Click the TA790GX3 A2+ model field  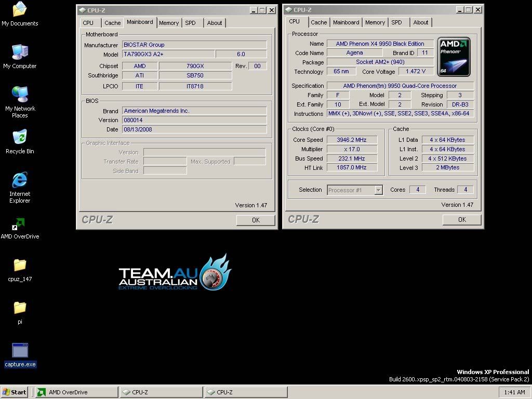pyautogui.click(x=168, y=54)
